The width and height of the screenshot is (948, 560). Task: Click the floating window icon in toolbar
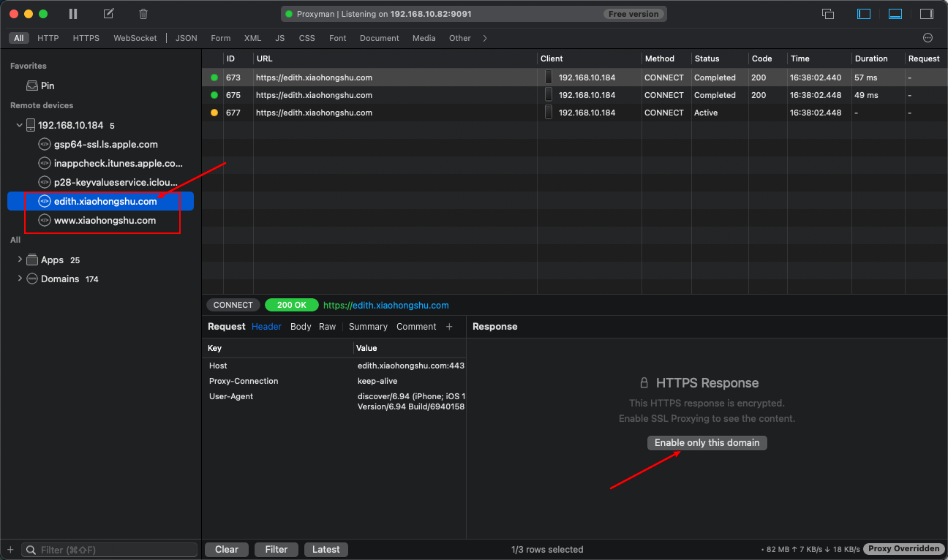coord(828,14)
